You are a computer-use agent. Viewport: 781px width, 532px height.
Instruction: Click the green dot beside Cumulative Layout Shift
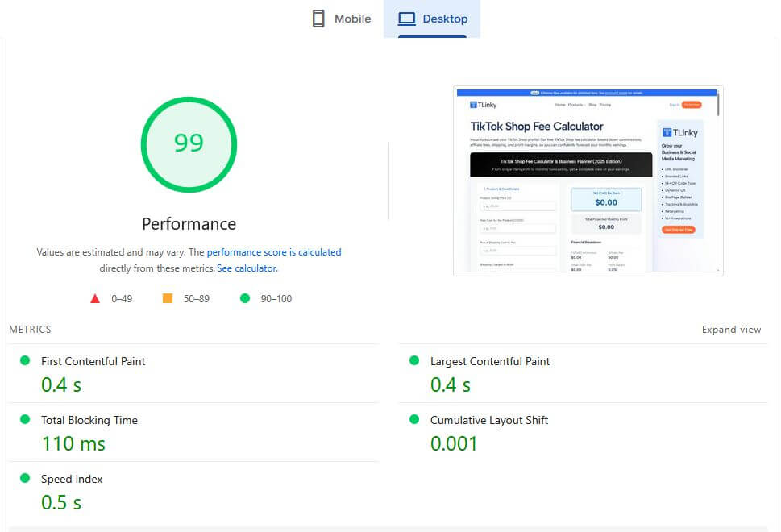pyautogui.click(x=416, y=420)
